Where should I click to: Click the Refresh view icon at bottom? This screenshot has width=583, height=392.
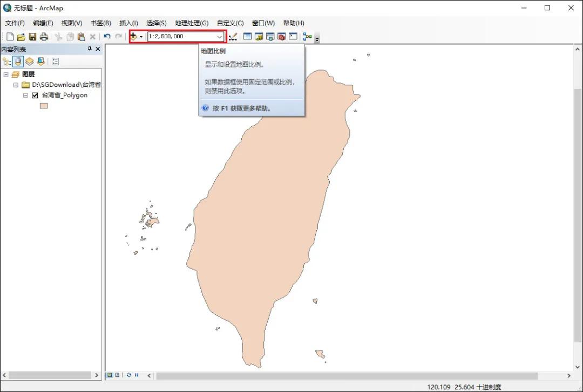point(129,375)
